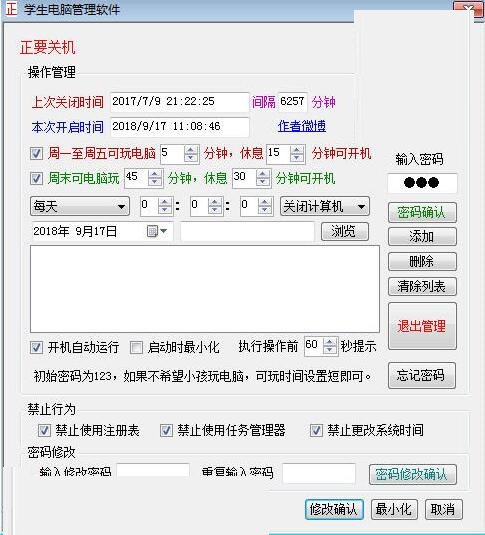Click the calendar icon in date field
This screenshot has height=535, width=485.
(x=152, y=231)
